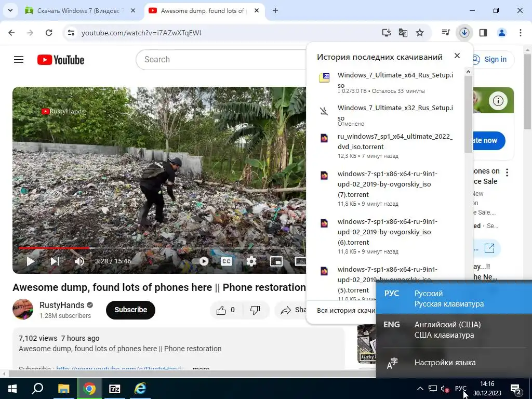Viewport: 532px width, 399px height.
Task: Click the RustyHands channel name
Action: [x=62, y=305]
